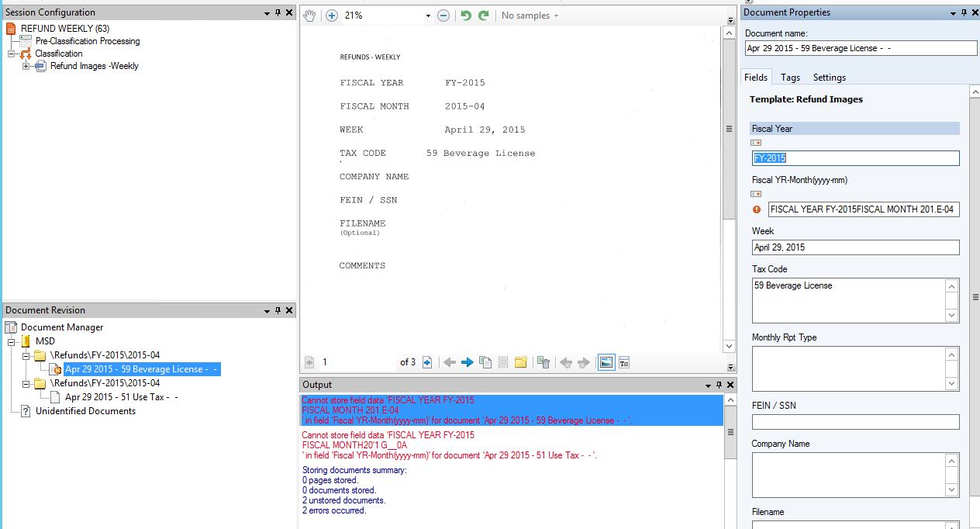Switch to image view mode
Screen dimensions: 980x529
[606, 362]
